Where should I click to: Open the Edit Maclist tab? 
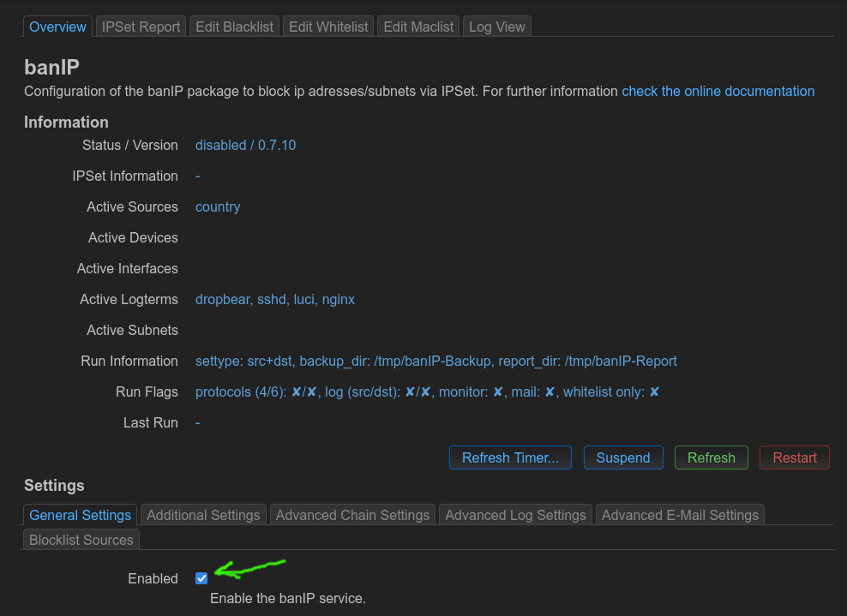417,26
